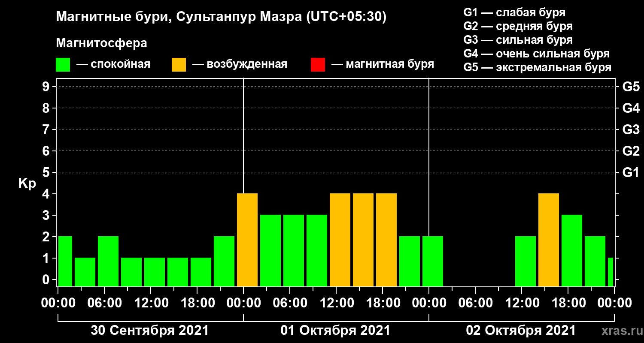
Task: Click the orange bar at 12:00–15:00 on 01 Октября
Action: (x=340, y=240)
